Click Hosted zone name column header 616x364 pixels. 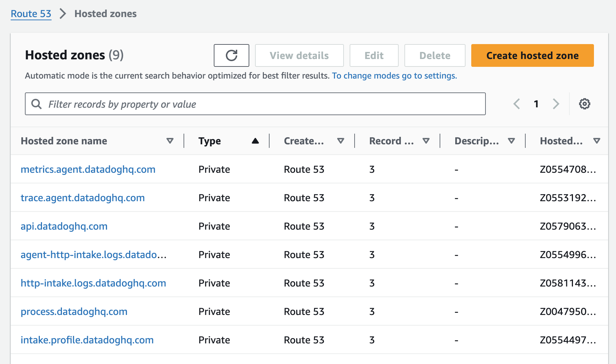[x=64, y=141]
